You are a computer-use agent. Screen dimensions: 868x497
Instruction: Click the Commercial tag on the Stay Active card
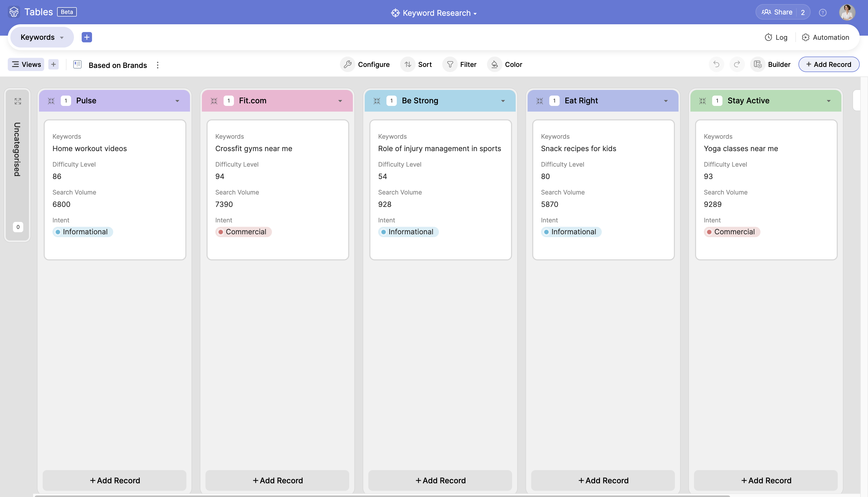[x=732, y=232]
